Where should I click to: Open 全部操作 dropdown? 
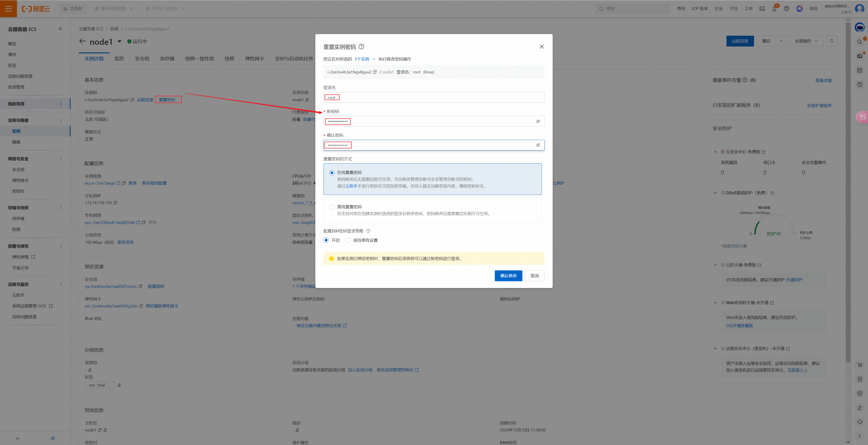[x=806, y=41]
